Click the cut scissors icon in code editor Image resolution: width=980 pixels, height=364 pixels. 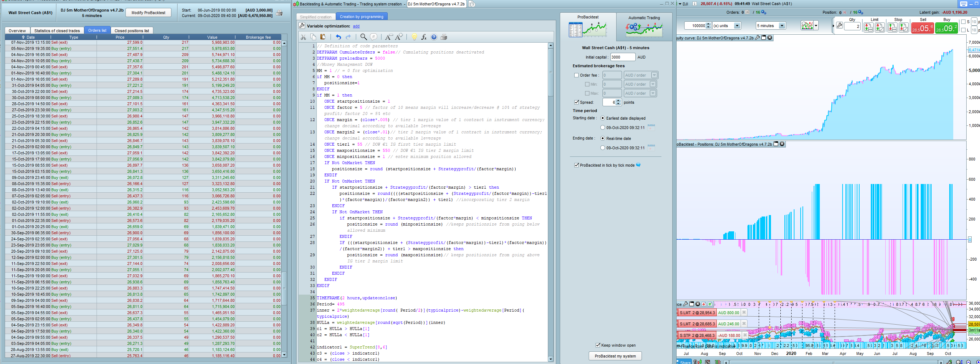pos(303,37)
